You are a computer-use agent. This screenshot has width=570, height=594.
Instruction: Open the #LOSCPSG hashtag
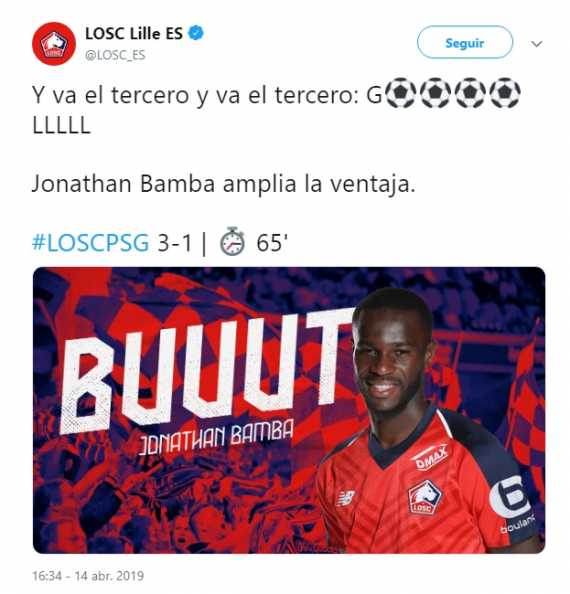91,242
